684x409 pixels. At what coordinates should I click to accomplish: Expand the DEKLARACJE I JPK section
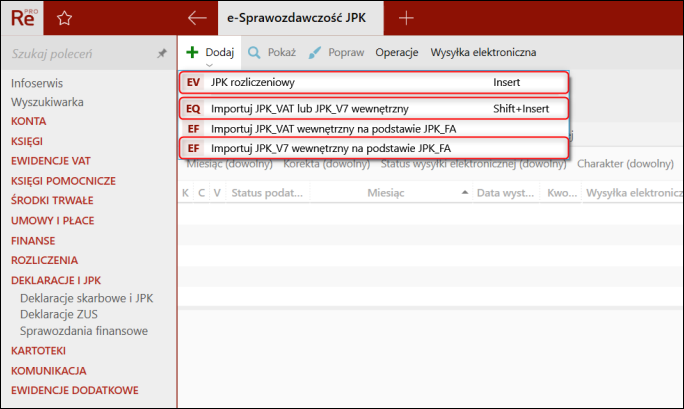click(x=56, y=281)
